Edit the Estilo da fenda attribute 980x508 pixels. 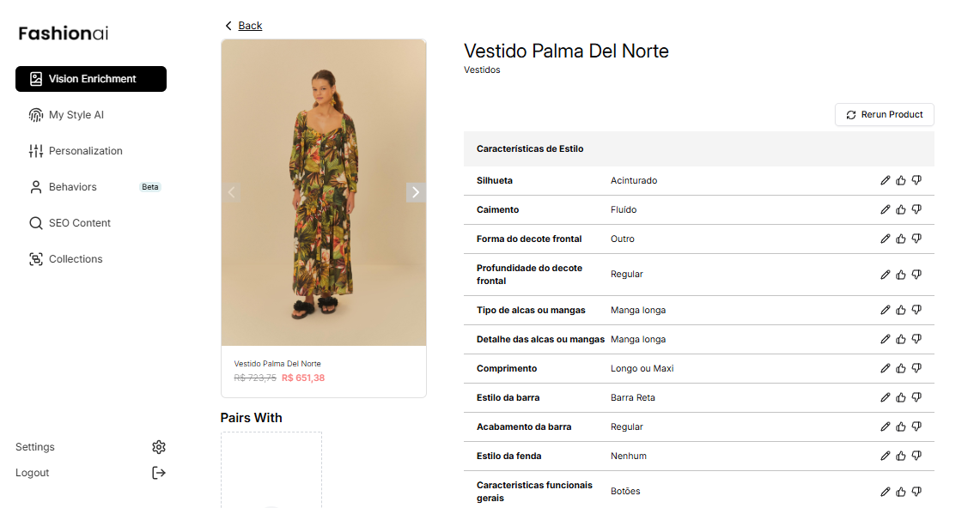click(x=885, y=456)
